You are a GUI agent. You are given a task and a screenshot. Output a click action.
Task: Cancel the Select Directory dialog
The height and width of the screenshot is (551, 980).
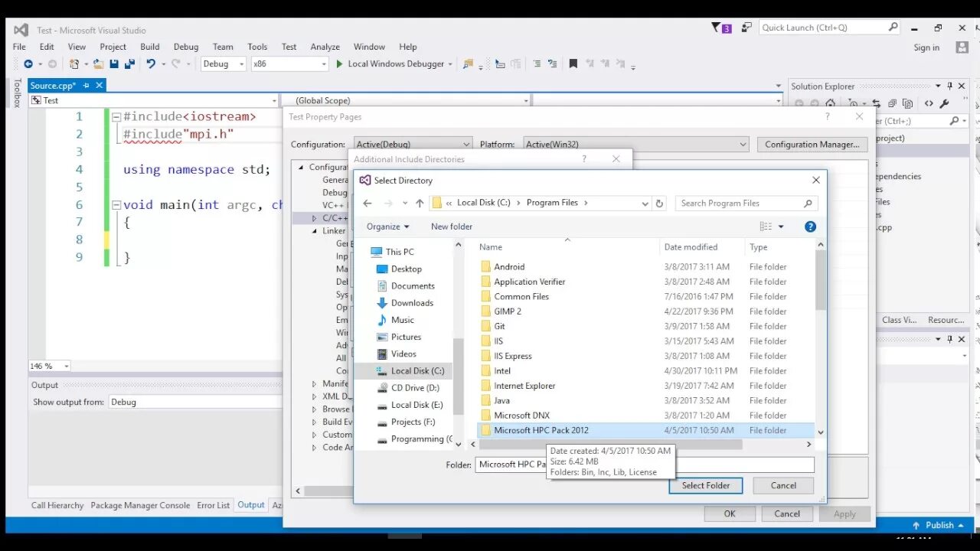[783, 485]
